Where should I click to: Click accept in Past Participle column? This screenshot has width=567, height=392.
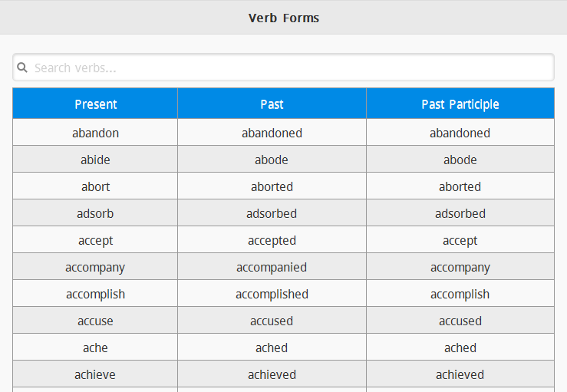click(x=460, y=240)
